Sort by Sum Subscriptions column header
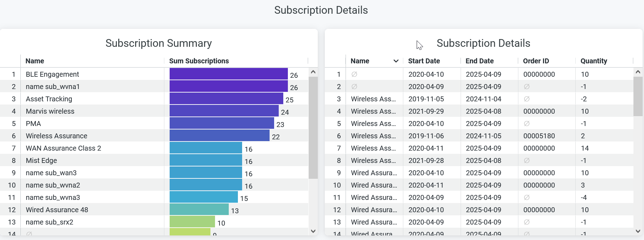Screen dimensions: 644x240 point(199,61)
